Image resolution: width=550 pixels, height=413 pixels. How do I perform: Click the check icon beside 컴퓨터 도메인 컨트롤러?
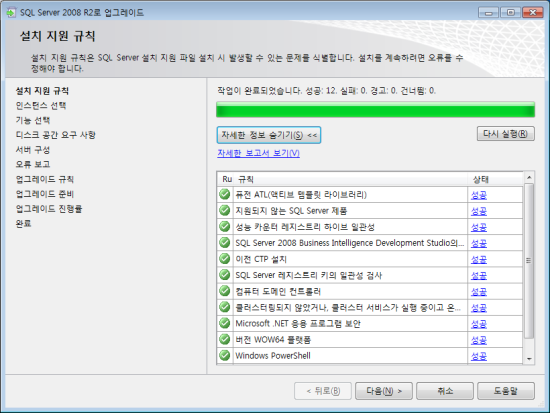224,291
